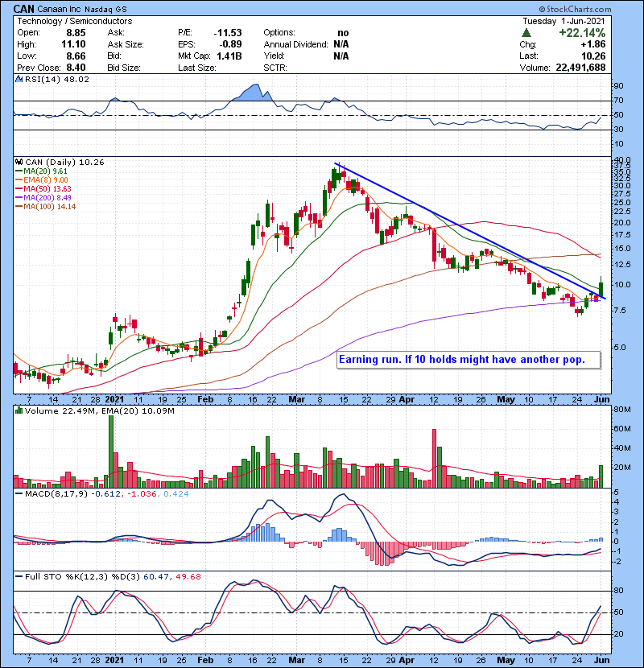Click the Mkt Cap value 1.41B
644x668 pixels.
(x=229, y=56)
